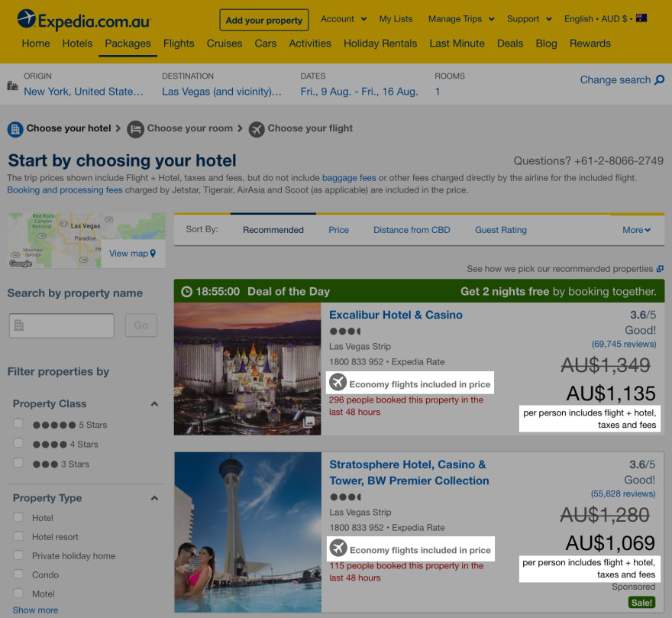Click the plane icon in Stratosphere listing
The width and height of the screenshot is (672, 618).
click(338, 548)
